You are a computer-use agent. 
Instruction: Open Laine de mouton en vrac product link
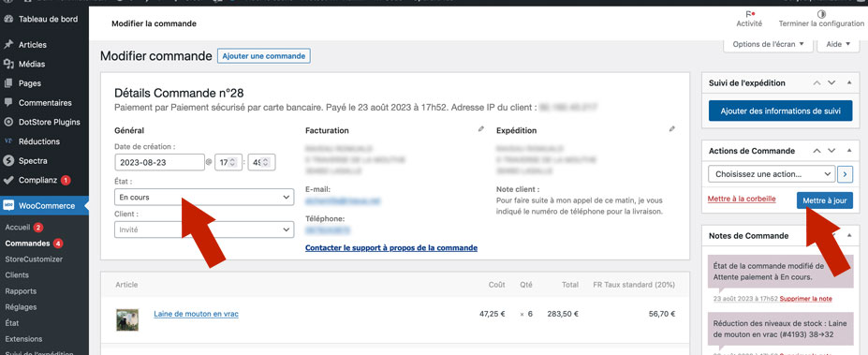[196, 314]
